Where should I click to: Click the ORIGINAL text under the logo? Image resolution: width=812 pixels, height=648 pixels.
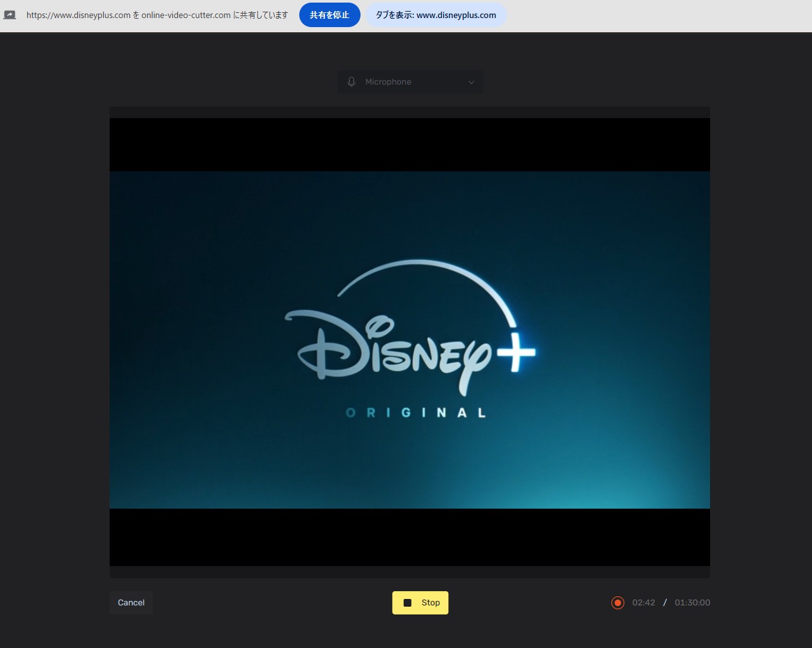[x=416, y=413]
